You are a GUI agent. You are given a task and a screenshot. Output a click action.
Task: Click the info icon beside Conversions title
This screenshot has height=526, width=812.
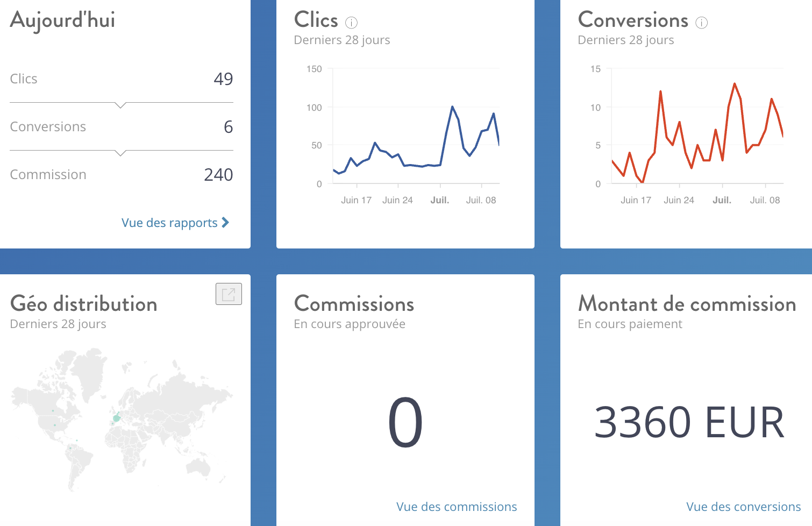(701, 23)
